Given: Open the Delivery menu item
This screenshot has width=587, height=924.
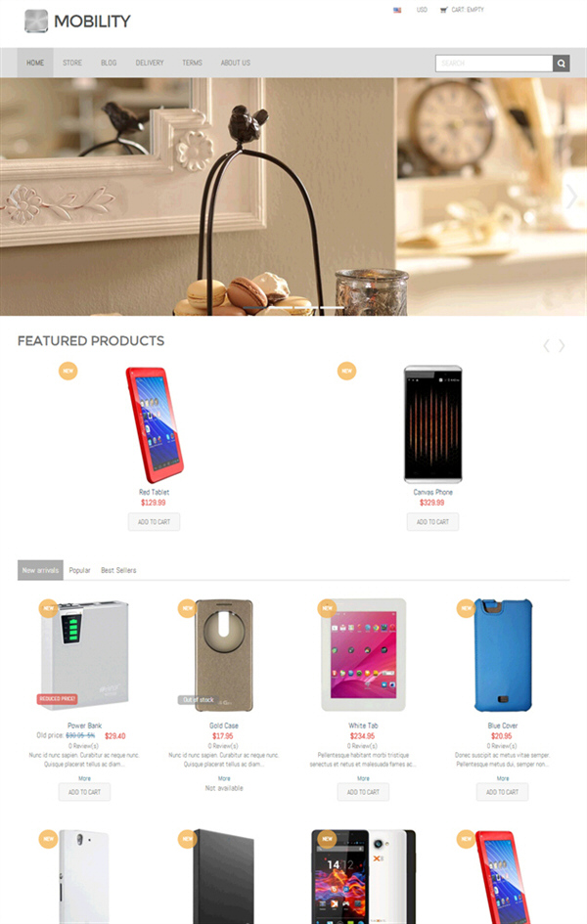Looking at the screenshot, I should (150, 63).
